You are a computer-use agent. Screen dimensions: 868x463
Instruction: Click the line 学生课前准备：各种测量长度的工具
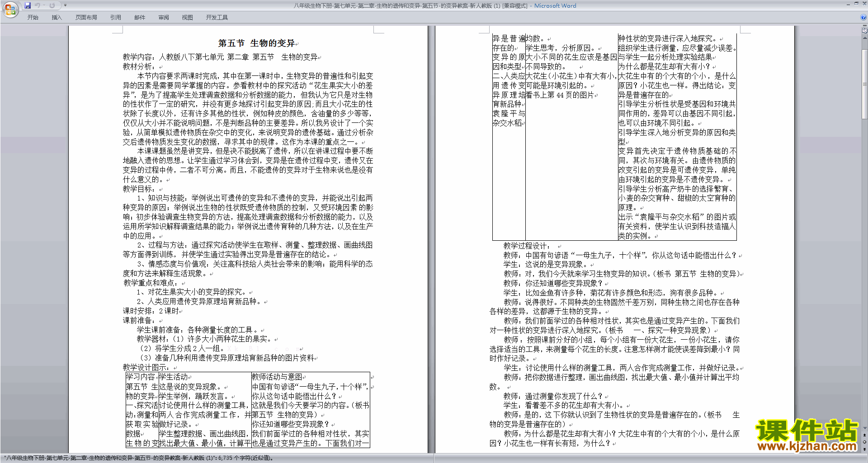[198, 330]
